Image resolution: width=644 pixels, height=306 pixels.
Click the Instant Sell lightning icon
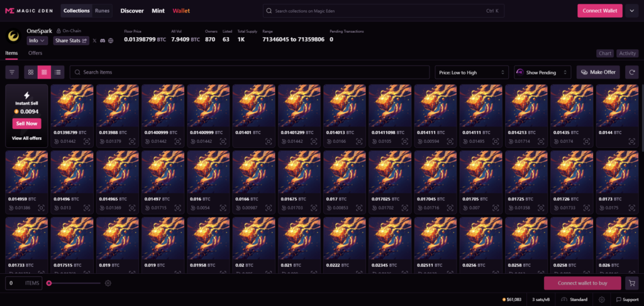(x=26, y=96)
